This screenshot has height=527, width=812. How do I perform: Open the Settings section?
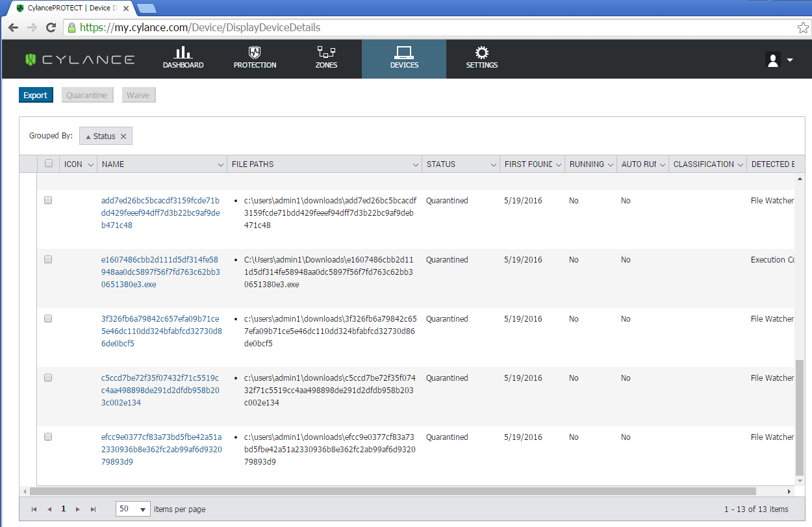click(x=482, y=58)
